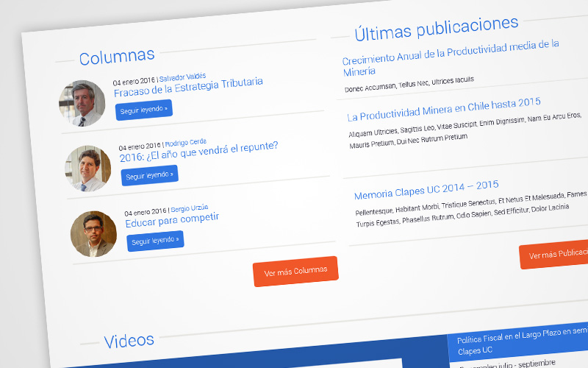Open Memoria Clapes UC 2014 – 2015
The width and height of the screenshot is (588, 368).
pos(426,190)
